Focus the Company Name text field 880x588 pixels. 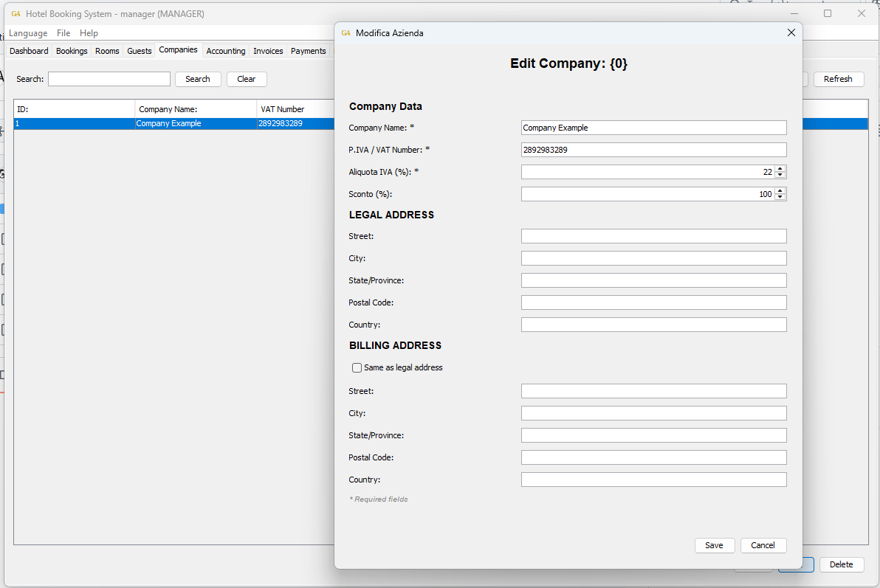[653, 128]
